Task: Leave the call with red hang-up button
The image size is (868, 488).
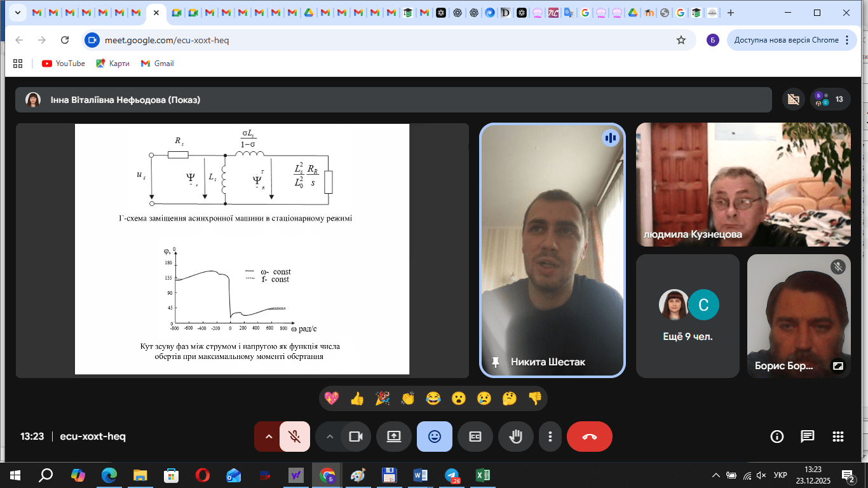Action: click(589, 437)
